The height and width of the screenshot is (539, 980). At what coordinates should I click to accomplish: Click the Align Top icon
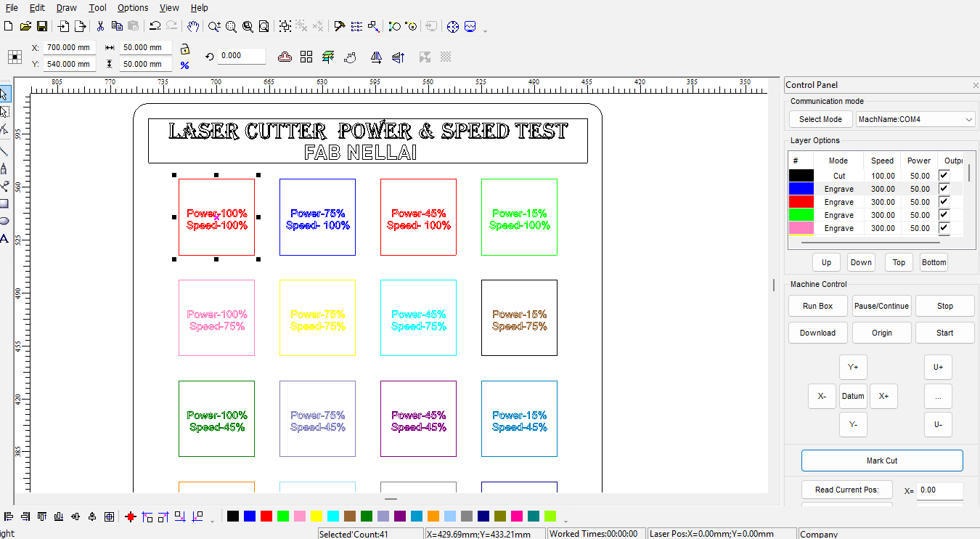(42, 516)
